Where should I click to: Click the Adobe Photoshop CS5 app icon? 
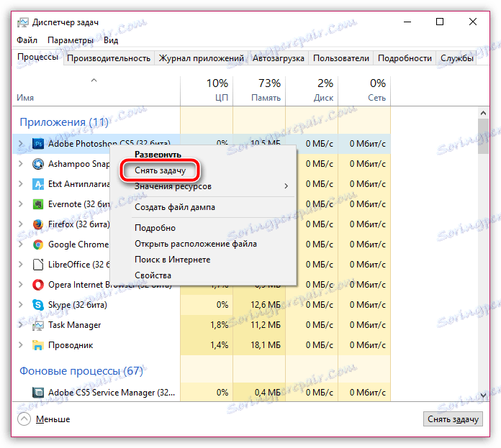pyautogui.click(x=38, y=144)
